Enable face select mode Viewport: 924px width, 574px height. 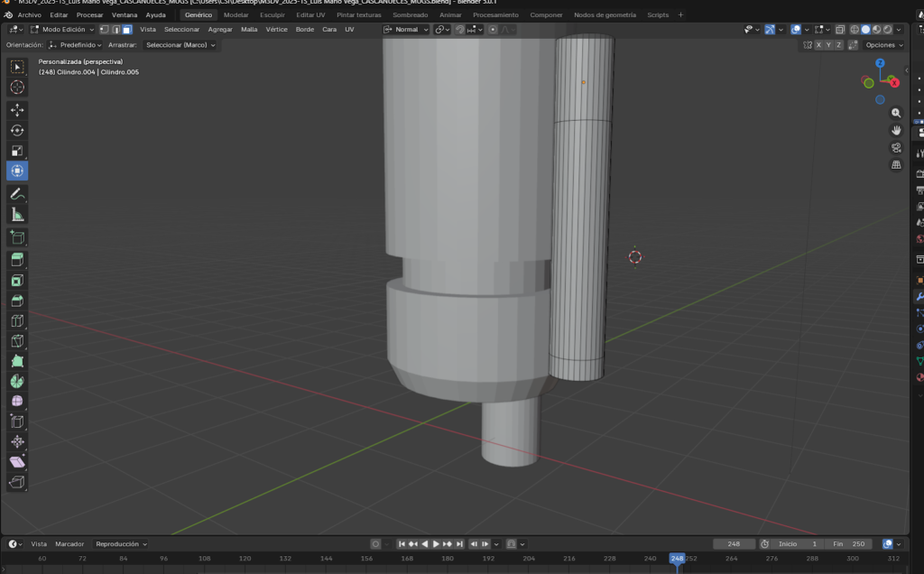coord(126,30)
